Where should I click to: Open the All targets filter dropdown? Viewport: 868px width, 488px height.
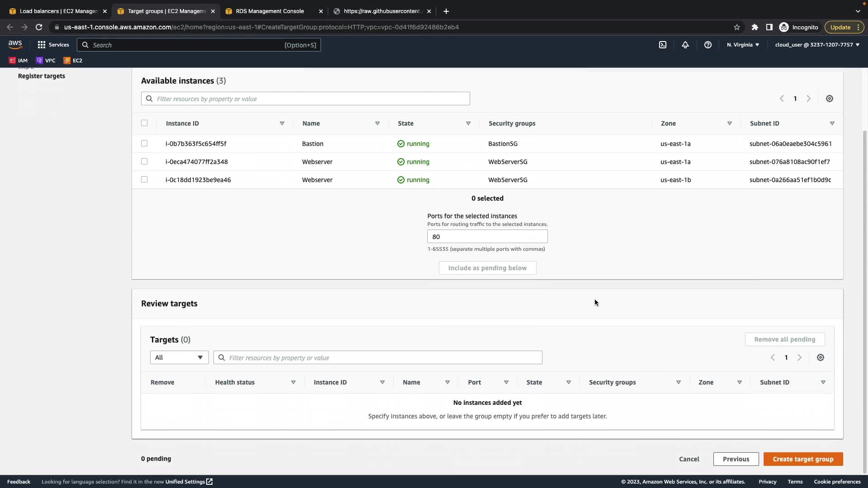point(179,357)
